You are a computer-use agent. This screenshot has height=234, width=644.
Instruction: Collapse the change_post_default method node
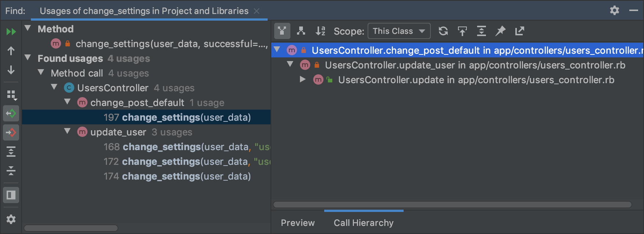67,102
